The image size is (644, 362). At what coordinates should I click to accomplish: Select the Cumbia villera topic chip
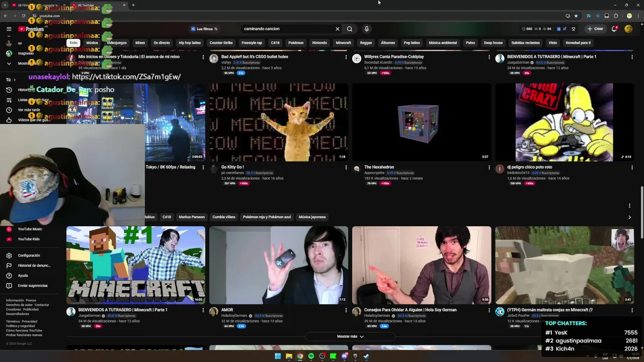(224, 217)
